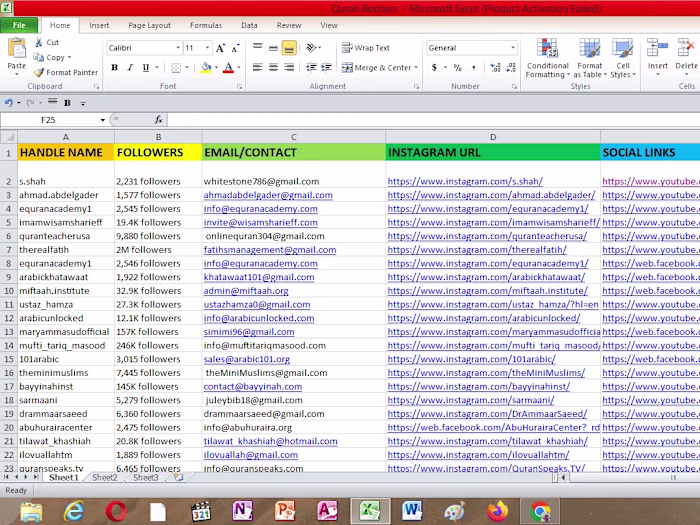Click the Copy icon
Image resolution: width=700 pixels, height=525 pixels.
39,57
